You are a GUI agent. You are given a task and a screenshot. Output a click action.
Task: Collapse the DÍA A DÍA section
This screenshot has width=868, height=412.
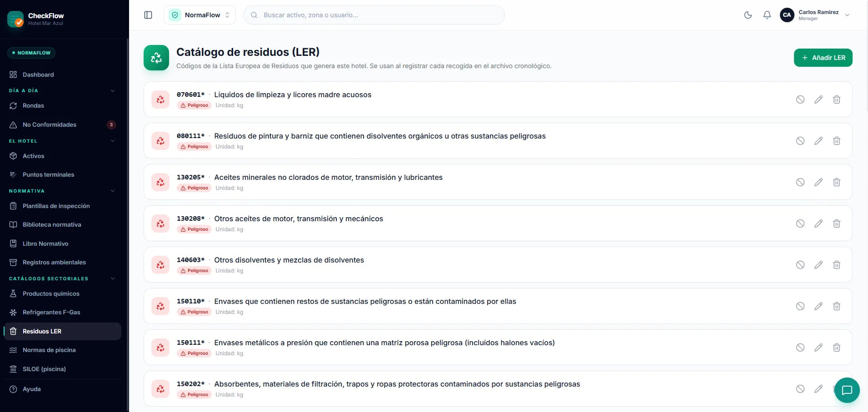(62, 90)
